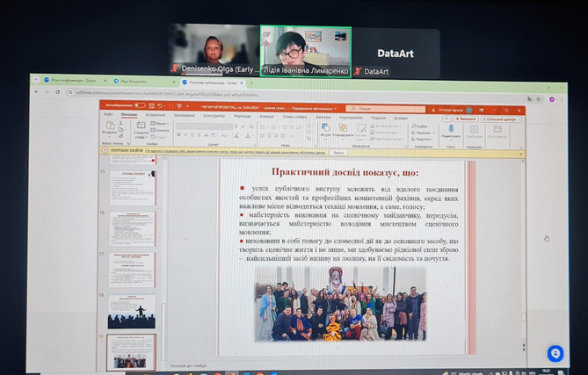
Task: Start slideshow from beginning via title bar icon
Action: 179,106
